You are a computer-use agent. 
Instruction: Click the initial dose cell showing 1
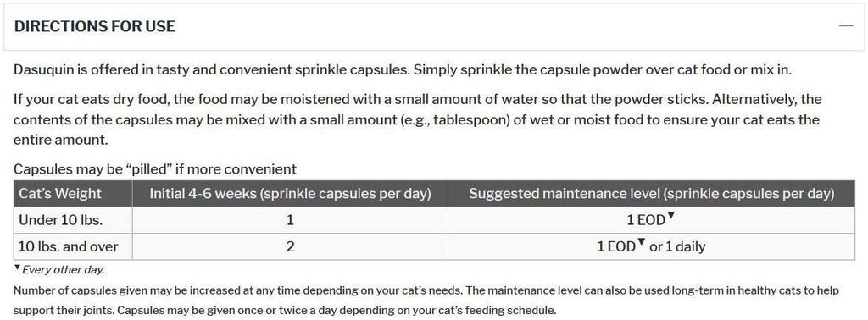pyautogui.click(x=290, y=220)
